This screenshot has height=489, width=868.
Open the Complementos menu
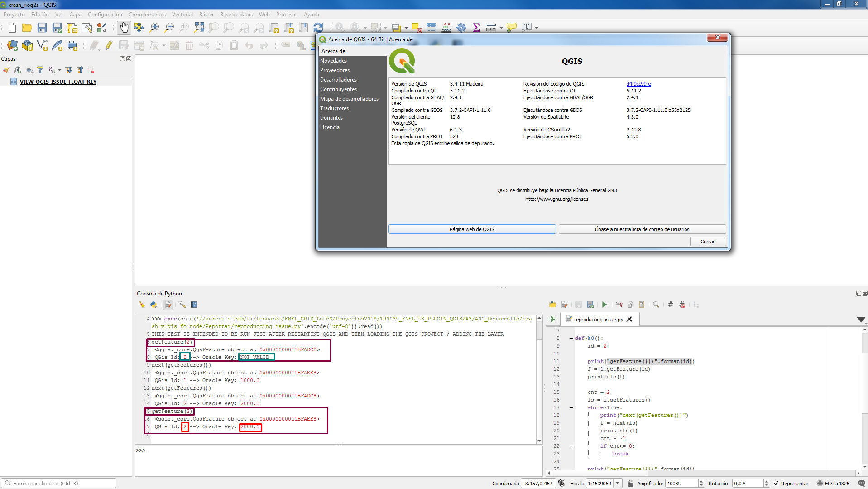[147, 15]
